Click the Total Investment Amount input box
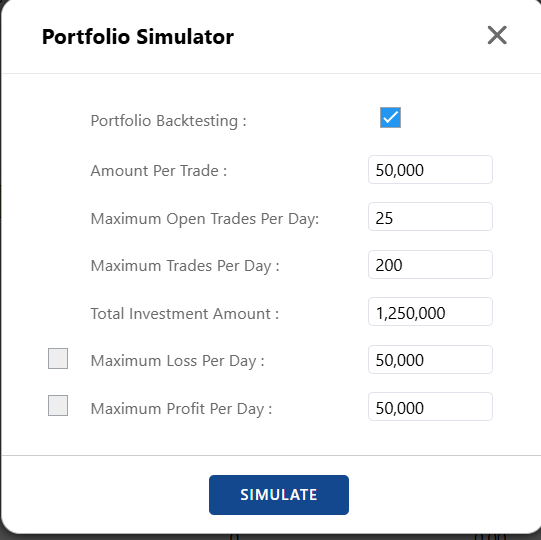 [x=430, y=312]
